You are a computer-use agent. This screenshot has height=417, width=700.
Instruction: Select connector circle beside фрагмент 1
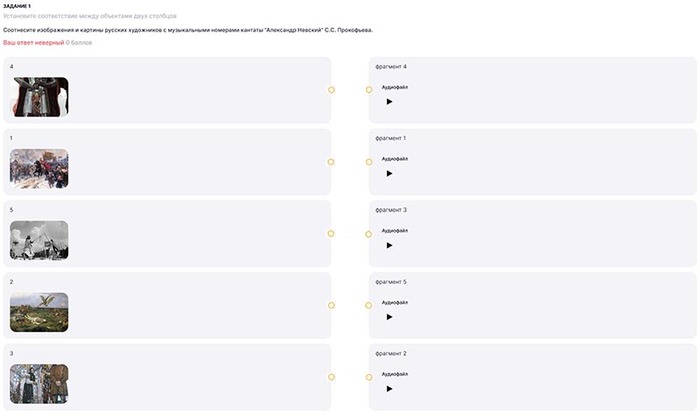[x=368, y=162]
